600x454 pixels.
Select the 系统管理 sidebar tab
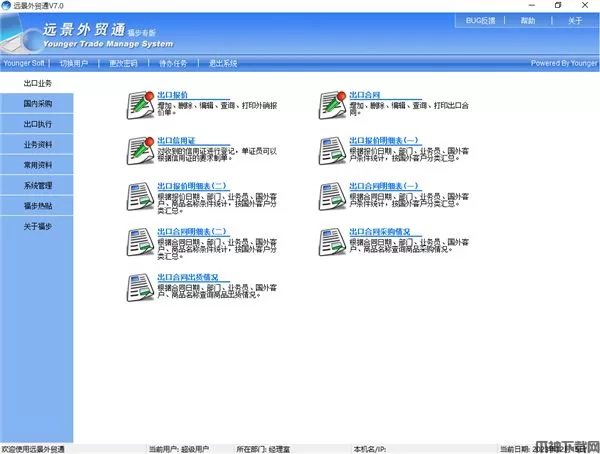[x=37, y=186]
